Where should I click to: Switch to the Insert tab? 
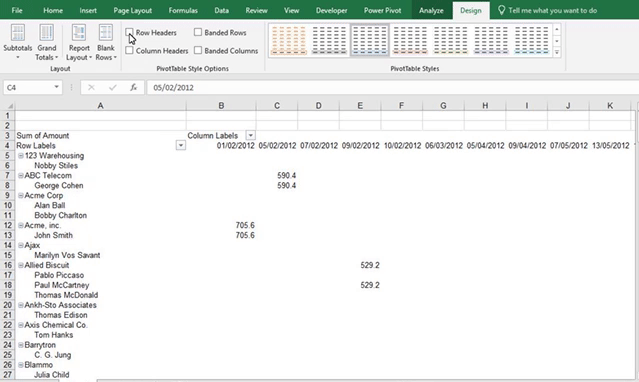click(x=88, y=10)
